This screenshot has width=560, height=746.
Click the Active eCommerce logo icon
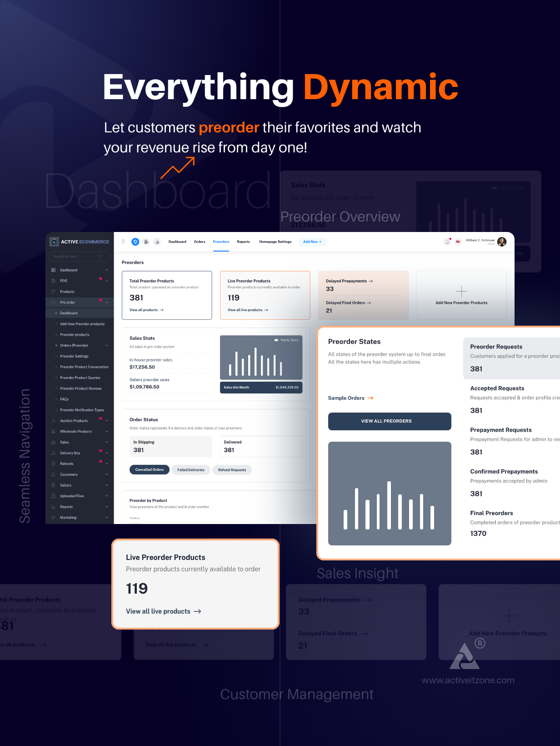(54, 242)
